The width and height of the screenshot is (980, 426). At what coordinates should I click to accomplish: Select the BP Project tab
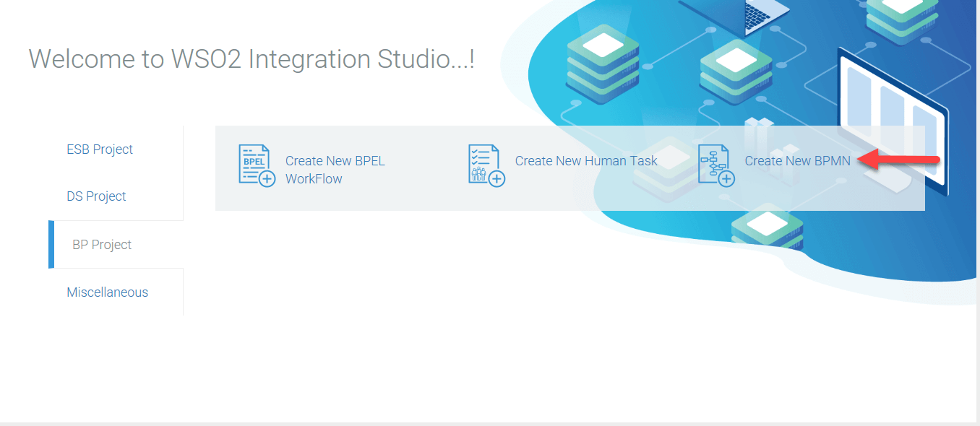pyautogui.click(x=100, y=244)
